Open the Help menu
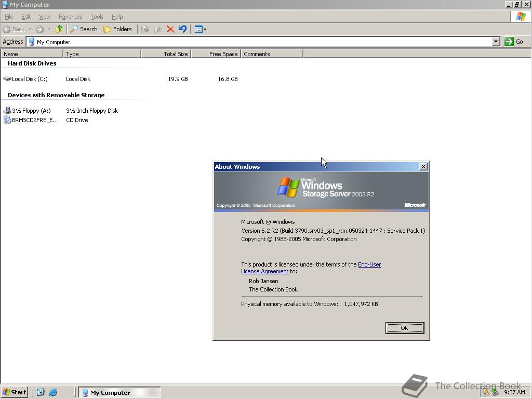Viewport: 532px width, 399px height. click(117, 17)
